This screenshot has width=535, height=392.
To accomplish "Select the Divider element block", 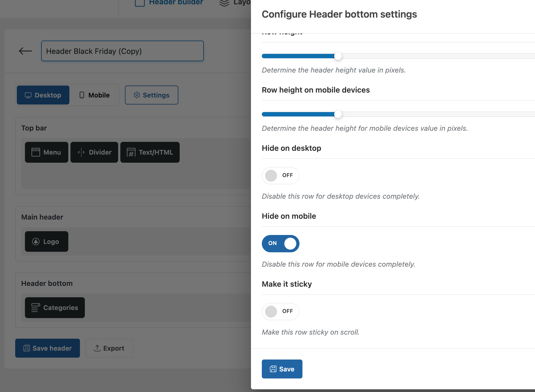I will pyautogui.click(x=94, y=152).
